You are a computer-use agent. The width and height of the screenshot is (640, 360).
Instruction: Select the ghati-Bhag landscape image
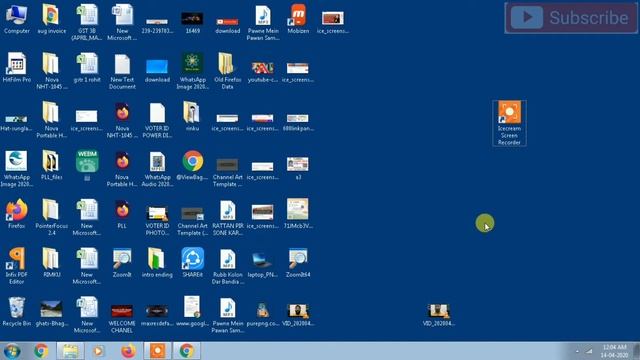pos(51,313)
